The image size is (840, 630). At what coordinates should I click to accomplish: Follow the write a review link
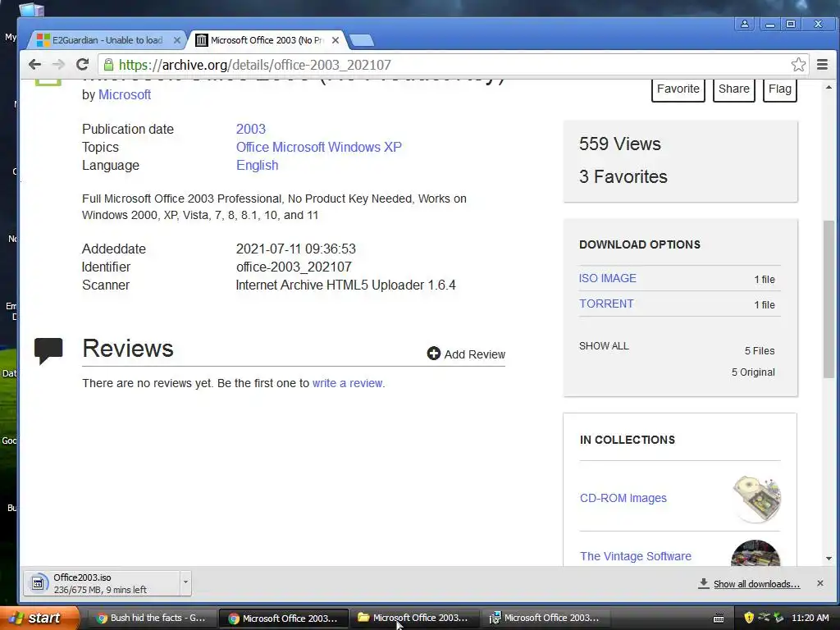[348, 383]
